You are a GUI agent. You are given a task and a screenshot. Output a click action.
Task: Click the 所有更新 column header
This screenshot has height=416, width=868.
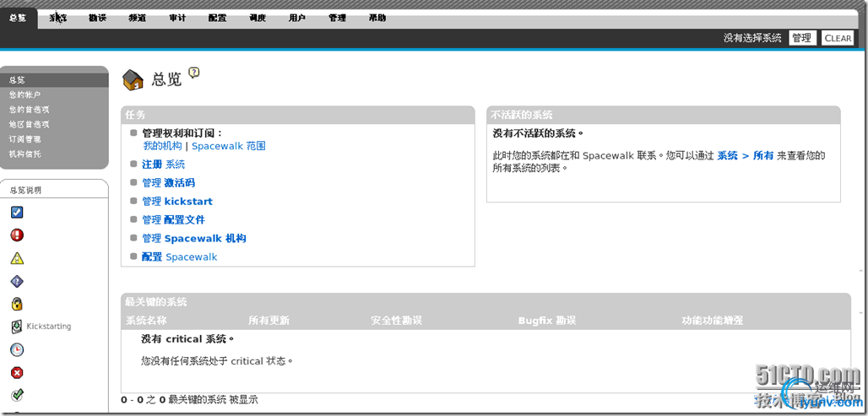click(x=269, y=321)
